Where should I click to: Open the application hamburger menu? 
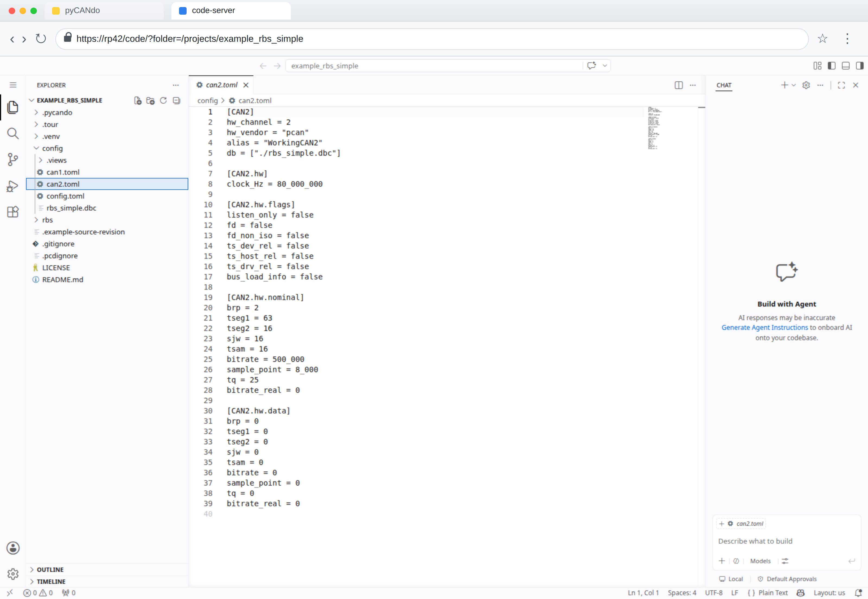click(x=13, y=85)
